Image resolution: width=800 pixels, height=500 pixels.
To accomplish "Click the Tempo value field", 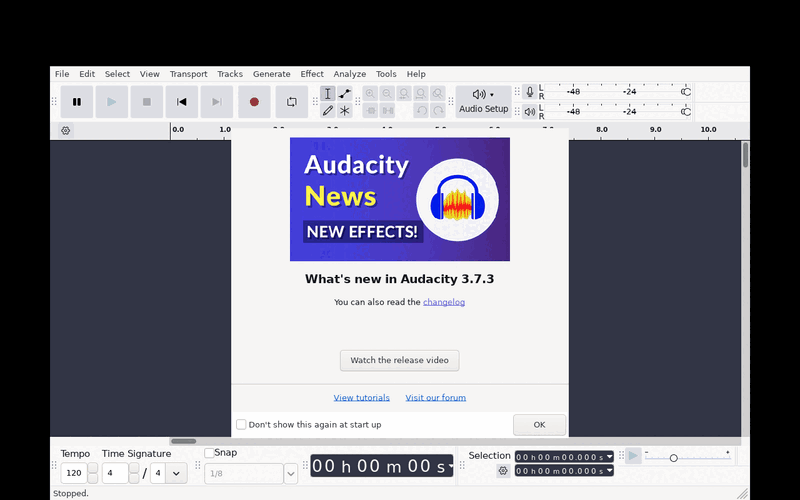I will tap(74, 473).
